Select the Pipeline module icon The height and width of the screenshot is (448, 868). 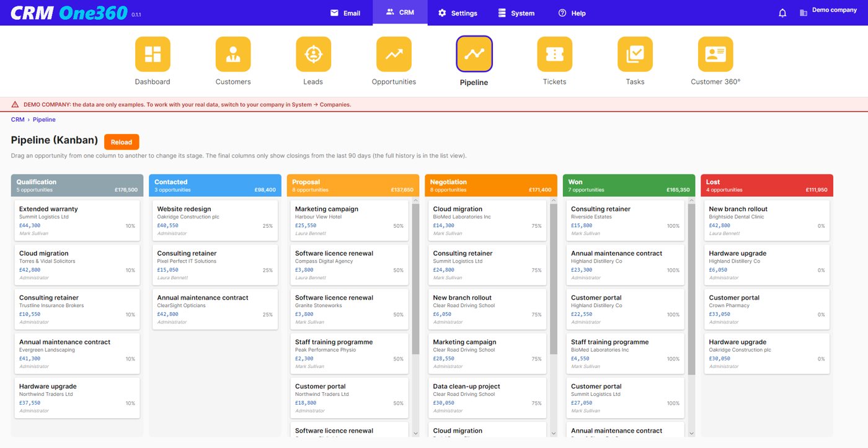click(x=474, y=54)
